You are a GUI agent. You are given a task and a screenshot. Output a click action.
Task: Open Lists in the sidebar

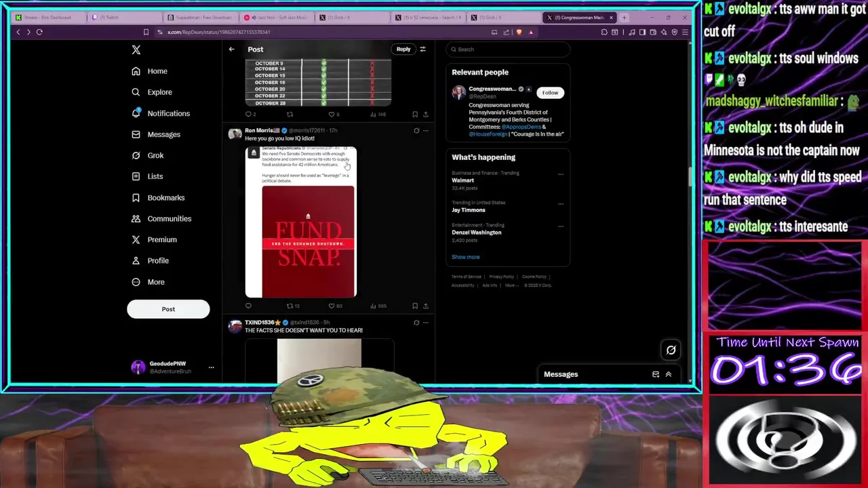pyautogui.click(x=147, y=176)
